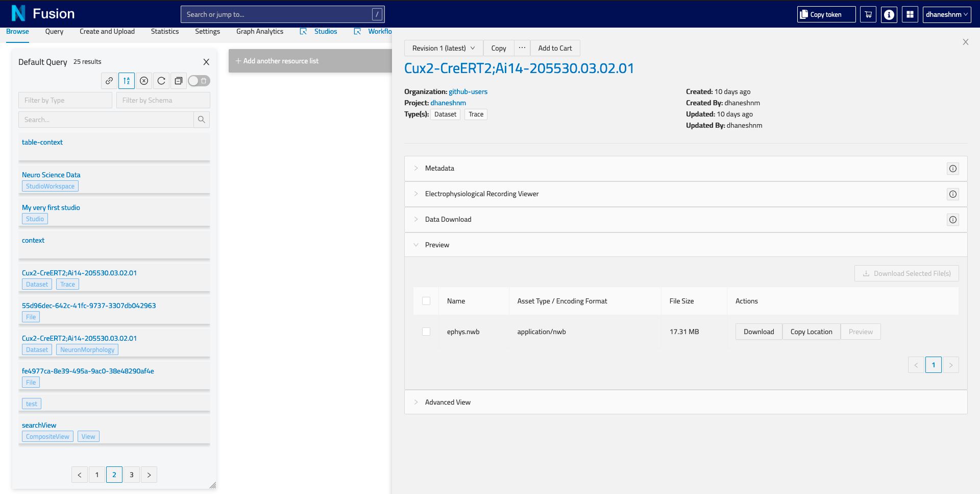Open My very first studio resource
Viewport: 980px width, 494px height.
click(x=51, y=208)
